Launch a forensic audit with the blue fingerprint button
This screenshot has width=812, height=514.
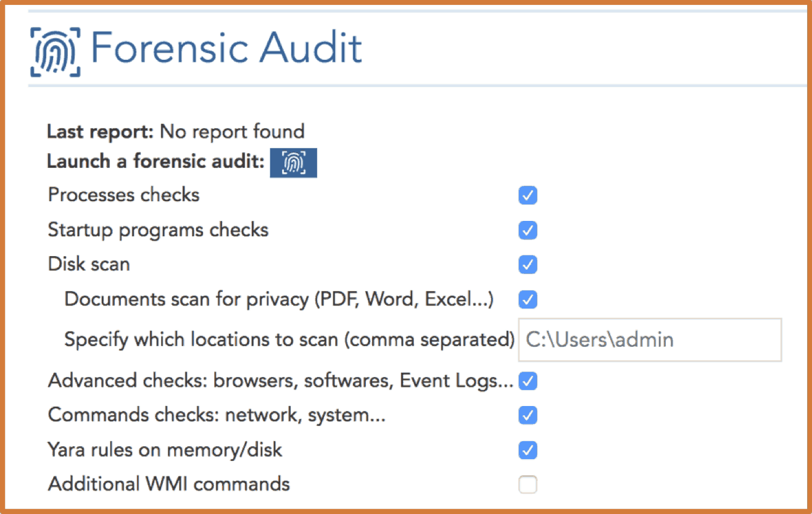pyautogui.click(x=293, y=164)
